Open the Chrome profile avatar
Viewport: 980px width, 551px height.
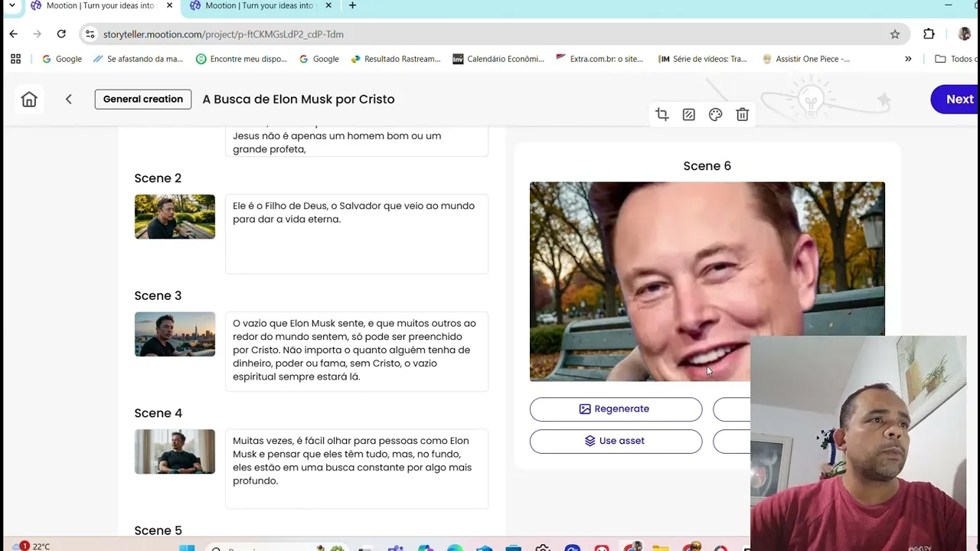[964, 34]
